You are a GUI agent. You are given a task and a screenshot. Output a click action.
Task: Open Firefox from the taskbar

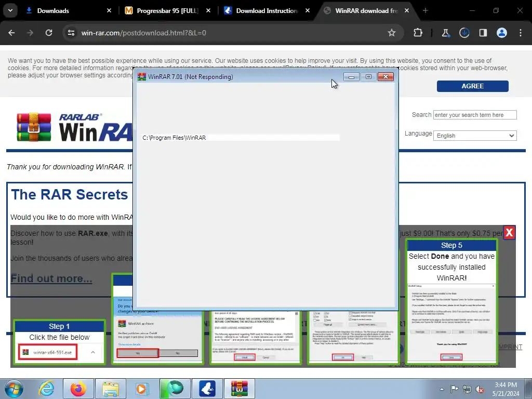tap(78, 389)
